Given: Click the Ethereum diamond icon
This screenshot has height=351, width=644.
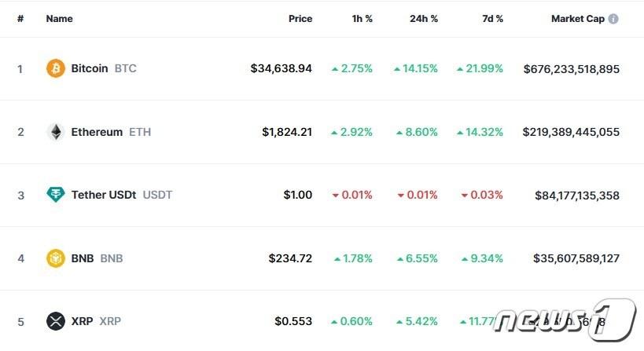Looking at the screenshot, I should (55, 132).
